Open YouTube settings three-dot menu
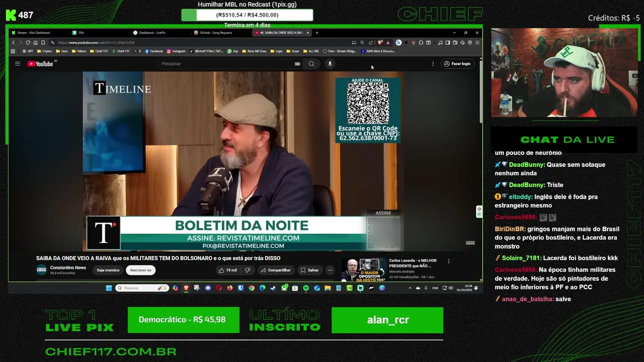 coord(433,64)
